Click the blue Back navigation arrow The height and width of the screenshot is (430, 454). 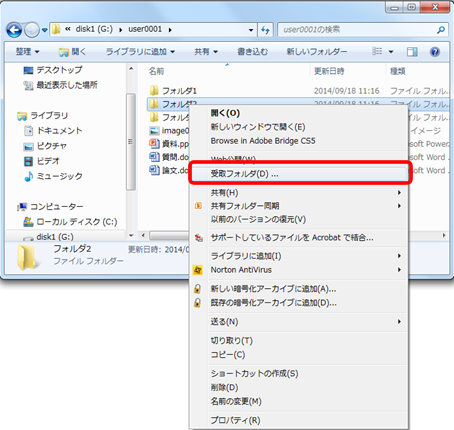[x=14, y=30]
